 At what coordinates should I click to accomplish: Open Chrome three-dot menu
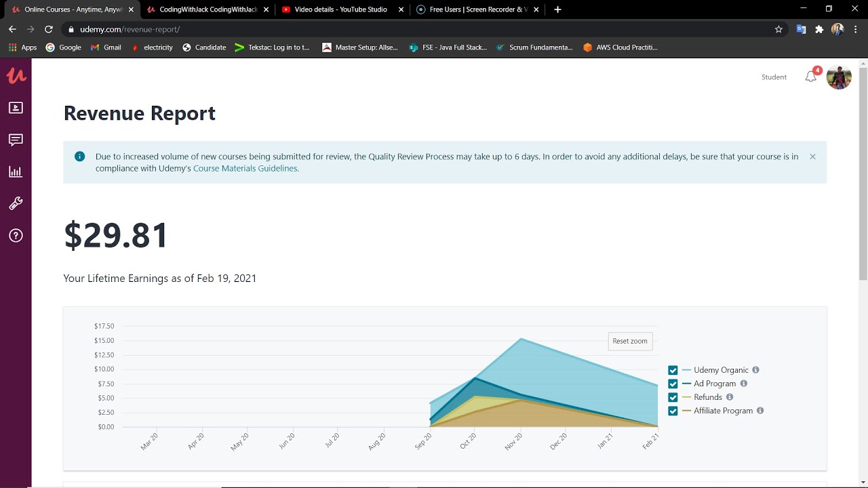coord(856,29)
